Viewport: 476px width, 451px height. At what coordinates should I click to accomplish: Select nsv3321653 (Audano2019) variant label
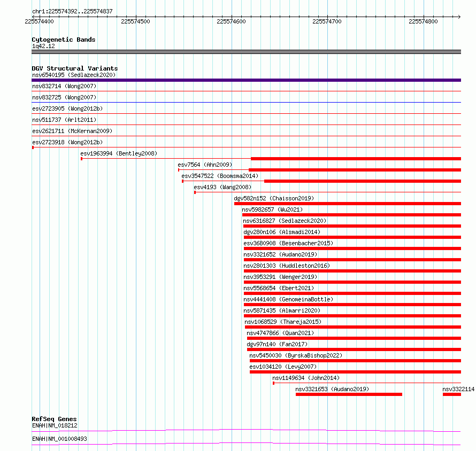(332, 389)
